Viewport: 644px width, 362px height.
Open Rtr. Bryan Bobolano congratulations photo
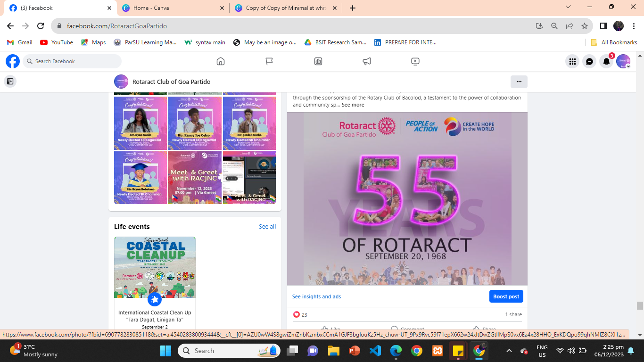click(x=140, y=178)
